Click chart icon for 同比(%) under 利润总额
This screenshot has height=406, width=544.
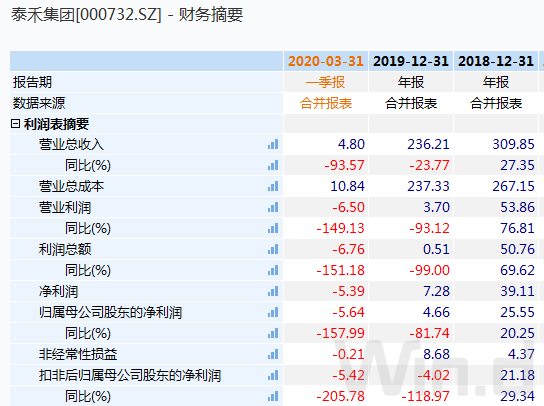click(273, 270)
